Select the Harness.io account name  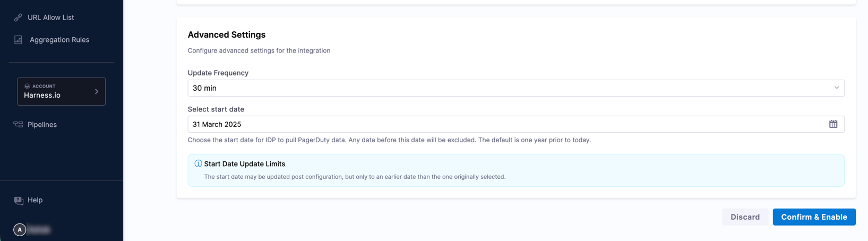42,96
